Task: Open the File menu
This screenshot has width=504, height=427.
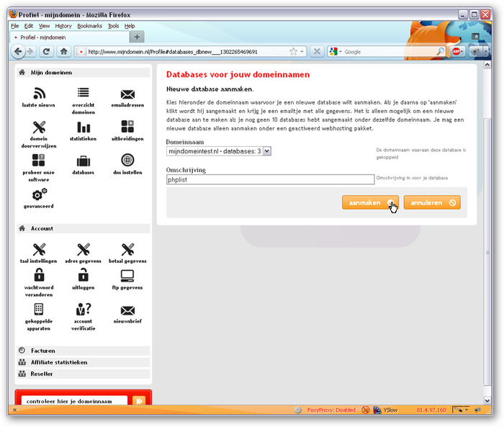Action: [15, 26]
